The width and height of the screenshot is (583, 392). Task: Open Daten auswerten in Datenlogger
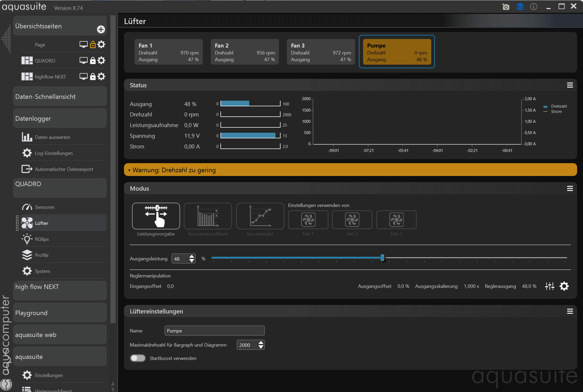tap(63, 137)
